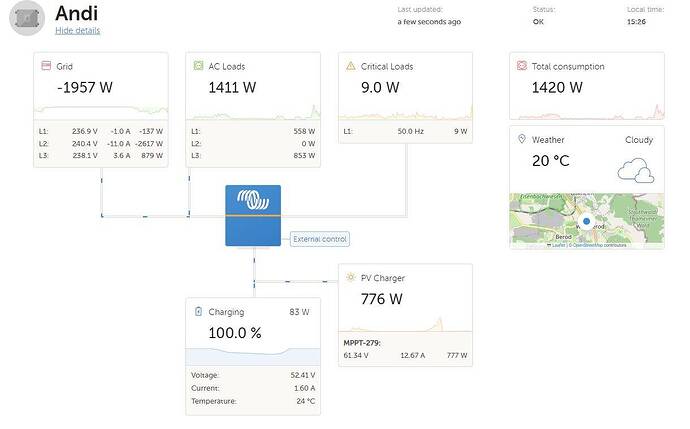Click the Andi installation title

[77, 13]
